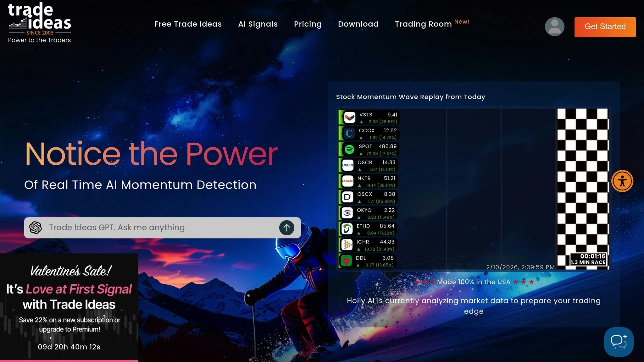The image size is (644, 362).
Task: Open the Free Trade Ideas menu
Action: (188, 24)
